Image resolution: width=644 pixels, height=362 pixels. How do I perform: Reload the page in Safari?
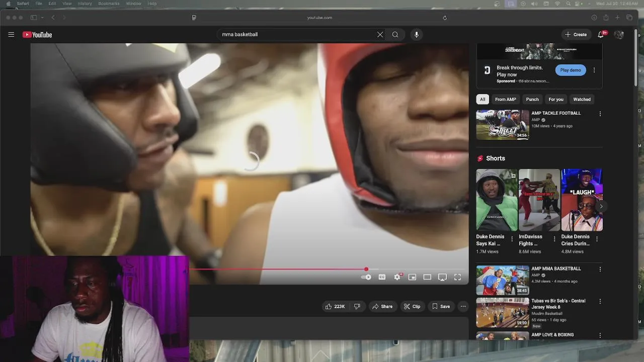[x=445, y=18]
